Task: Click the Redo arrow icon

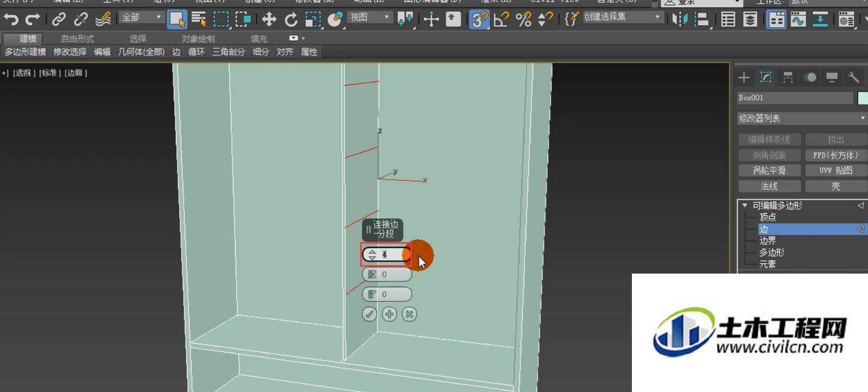Action: click(x=32, y=20)
